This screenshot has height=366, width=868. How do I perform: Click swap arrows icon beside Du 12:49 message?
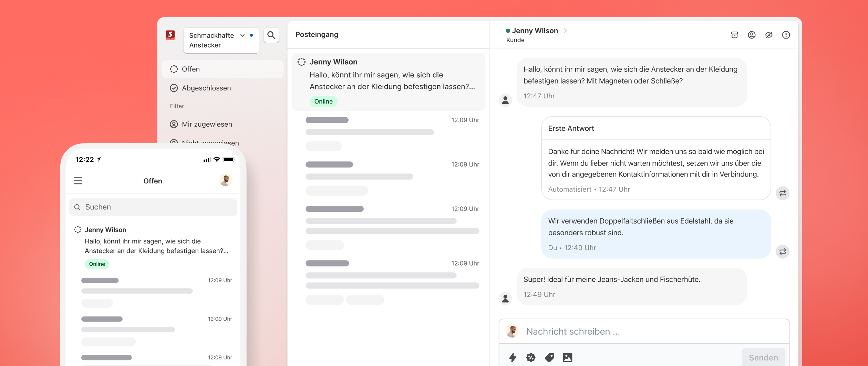click(x=783, y=251)
